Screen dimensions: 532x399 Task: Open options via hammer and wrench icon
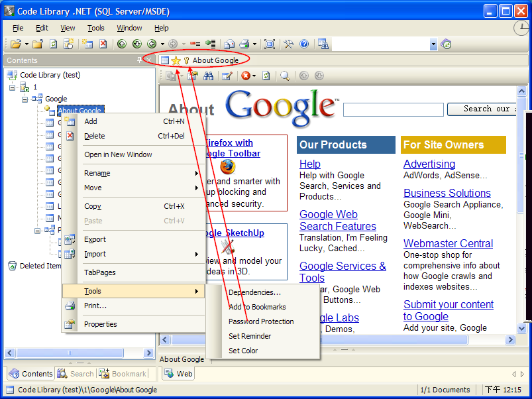click(x=289, y=44)
